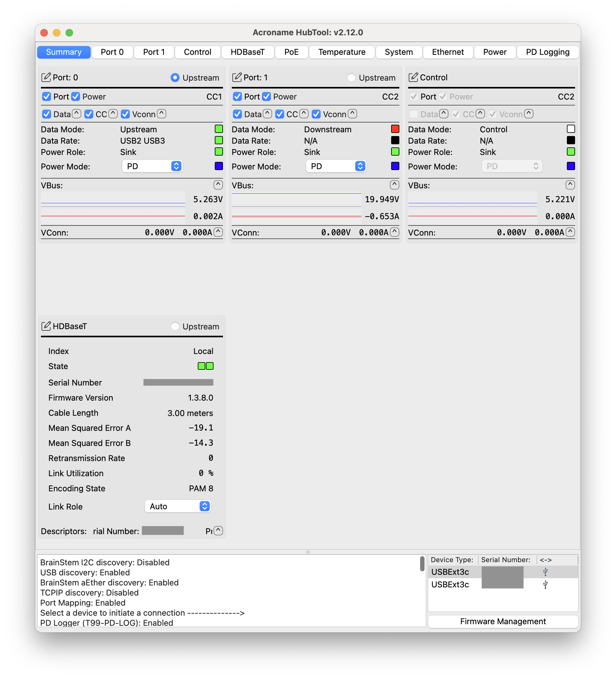Uncheck the Power checkbox on Port 0
The height and width of the screenshot is (679, 616).
pyautogui.click(x=76, y=97)
